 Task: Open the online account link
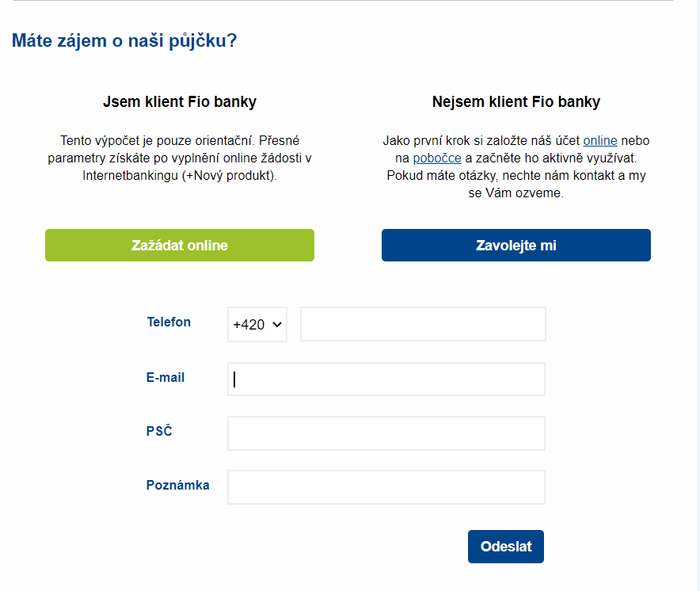(x=600, y=140)
